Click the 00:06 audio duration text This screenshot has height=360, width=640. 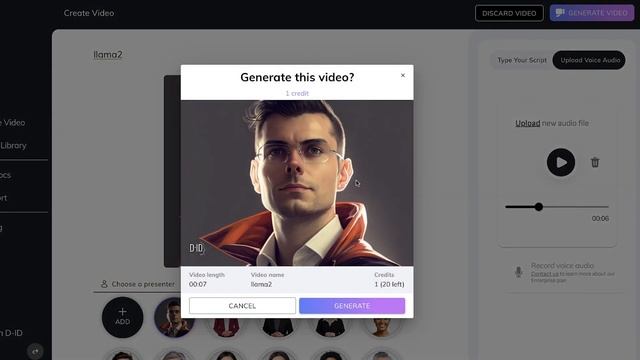[600, 218]
